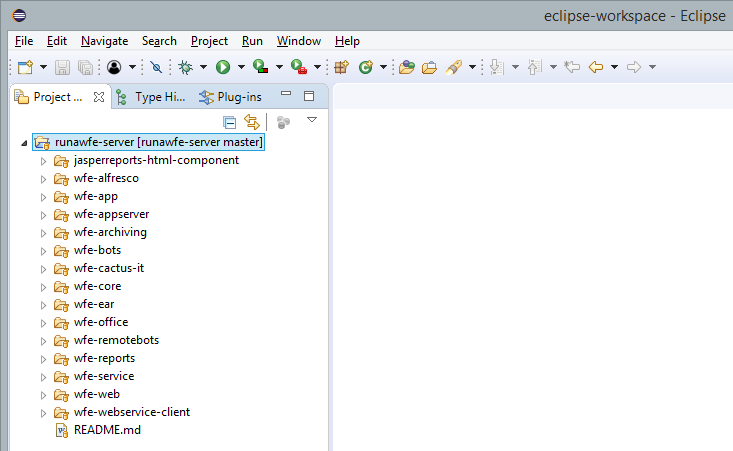This screenshot has width=733, height=451.
Task: Toggle Skip All Breakpoints icon
Action: coord(156,67)
